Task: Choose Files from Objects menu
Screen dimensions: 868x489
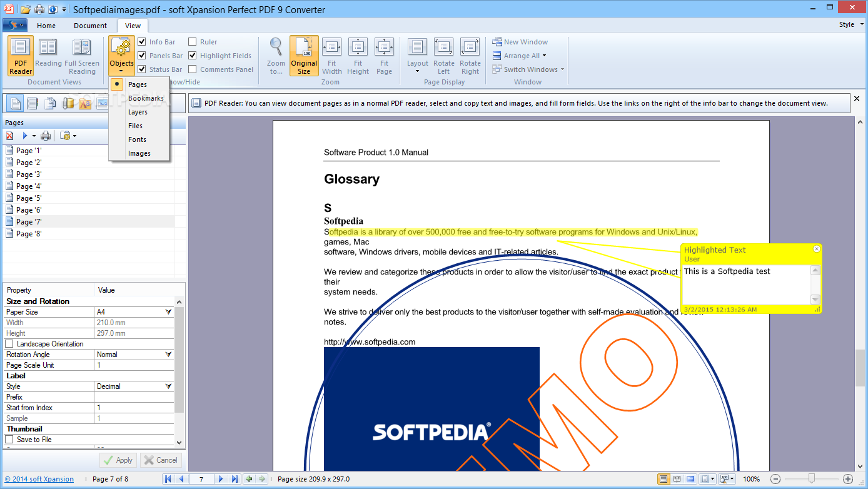Action: [x=135, y=126]
